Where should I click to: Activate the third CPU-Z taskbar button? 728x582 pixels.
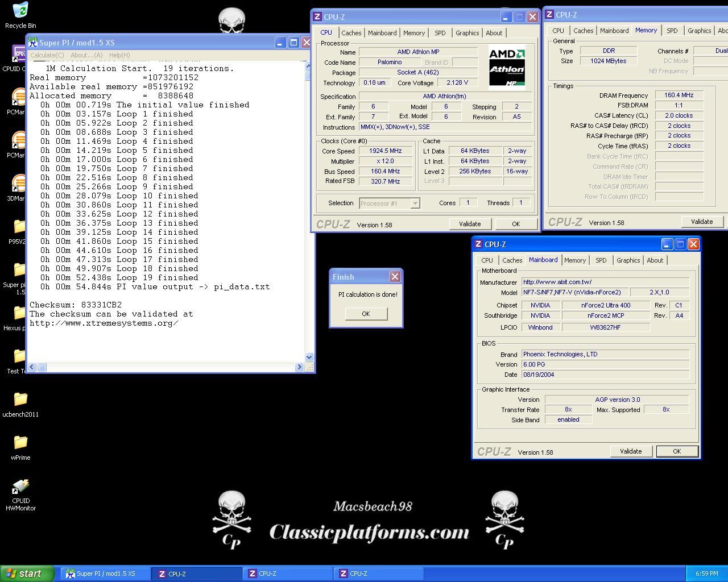click(378, 573)
